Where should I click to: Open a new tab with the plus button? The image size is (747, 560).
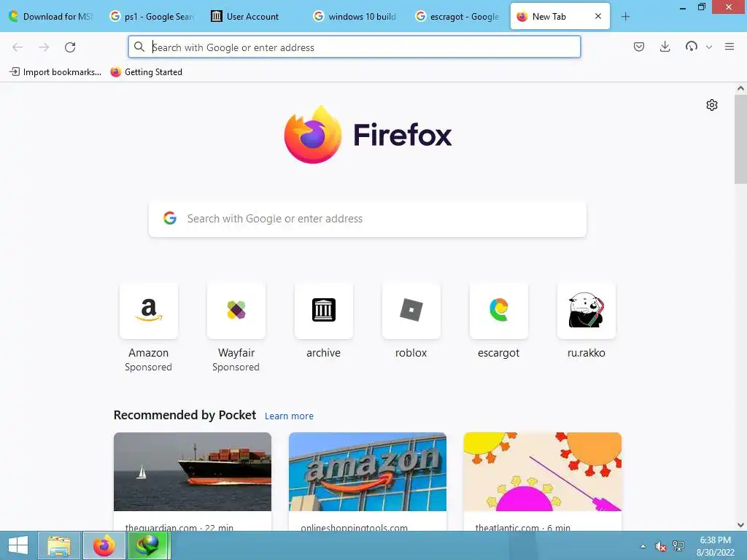tap(625, 17)
